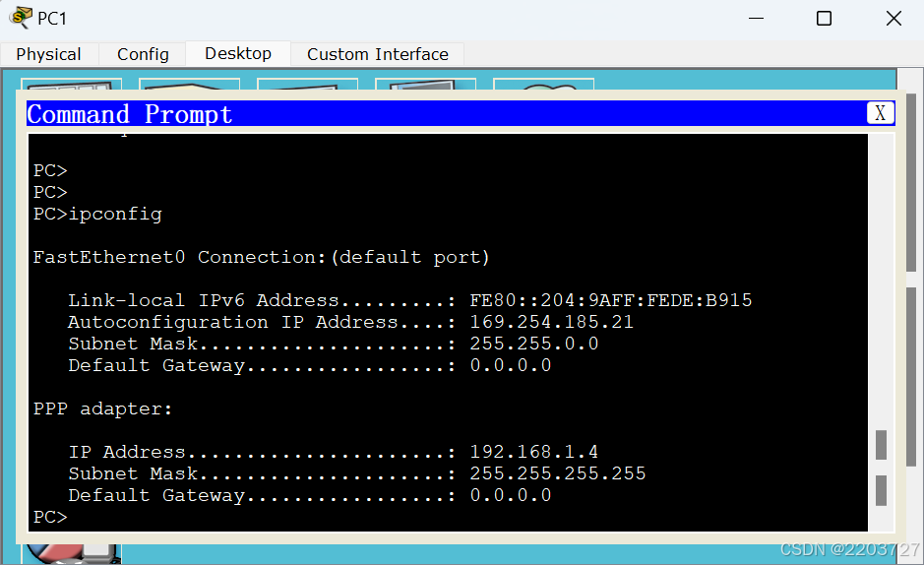Click the subnet mask 255.255.0.0
The image size is (924, 565).
tap(534, 344)
